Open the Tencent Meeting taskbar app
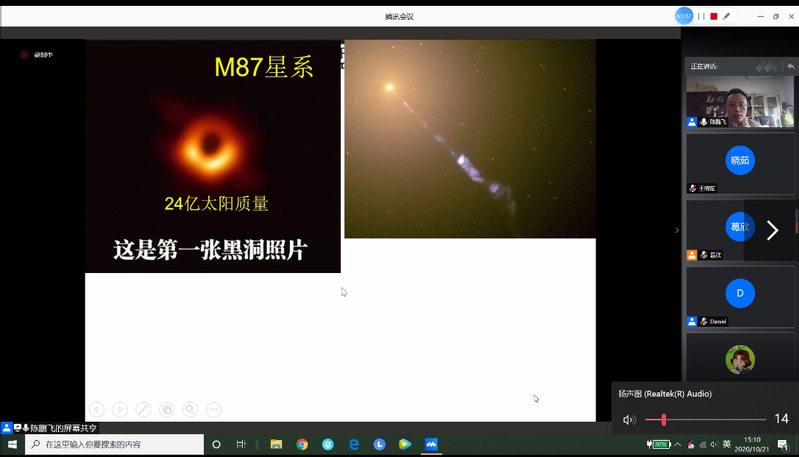Image resolution: width=799 pixels, height=457 pixels. pos(431,444)
